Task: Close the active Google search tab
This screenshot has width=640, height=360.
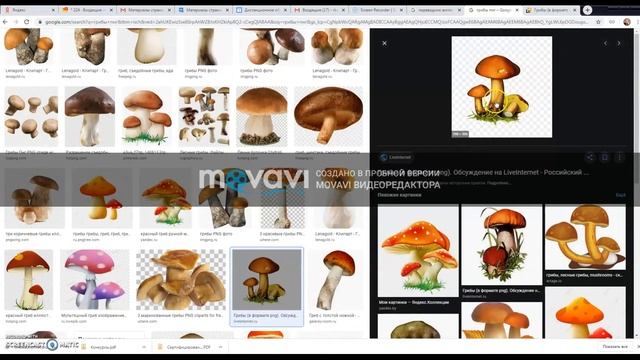Action: (517, 10)
